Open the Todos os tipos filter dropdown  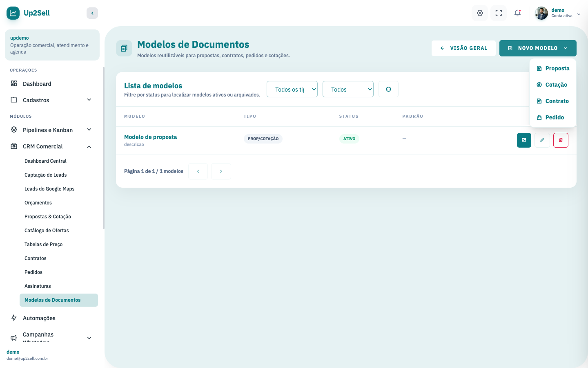pyautogui.click(x=292, y=89)
